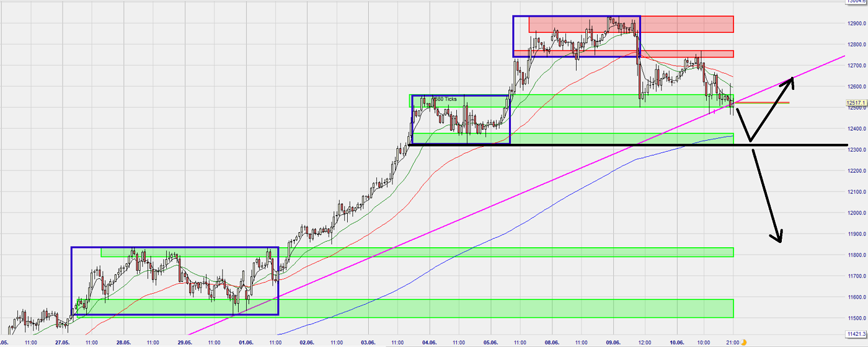The width and height of the screenshot is (868, 347).
Task: Select the 09.06. date on time axis
Action: [x=613, y=342]
